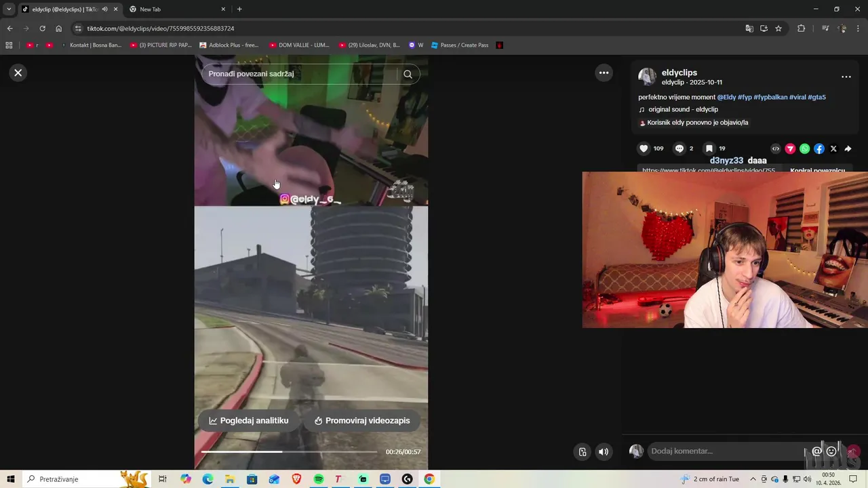Open the eldyclips username link
Viewport: 868px width, 488px height.
(679, 73)
